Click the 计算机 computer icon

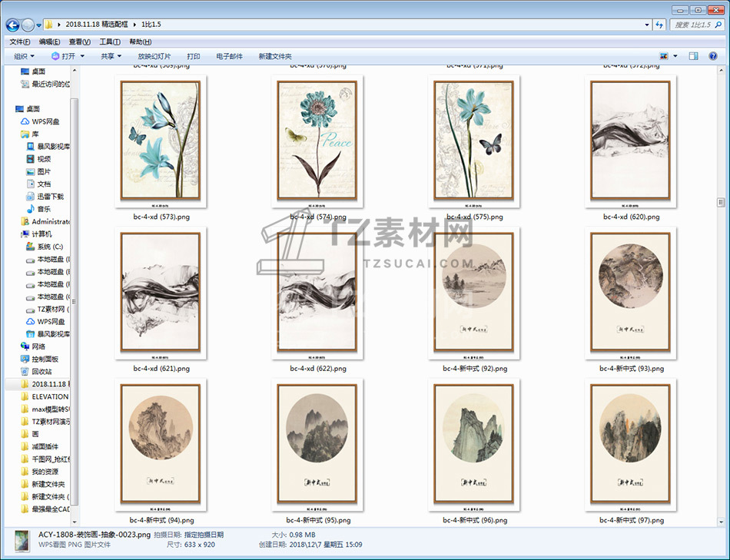point(25,234)
